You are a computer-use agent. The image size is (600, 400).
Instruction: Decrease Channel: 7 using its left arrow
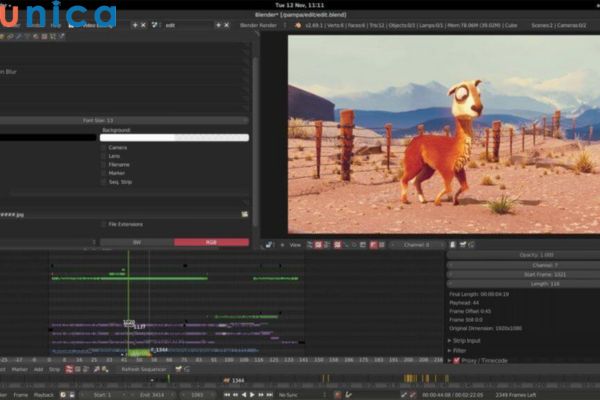451,265
